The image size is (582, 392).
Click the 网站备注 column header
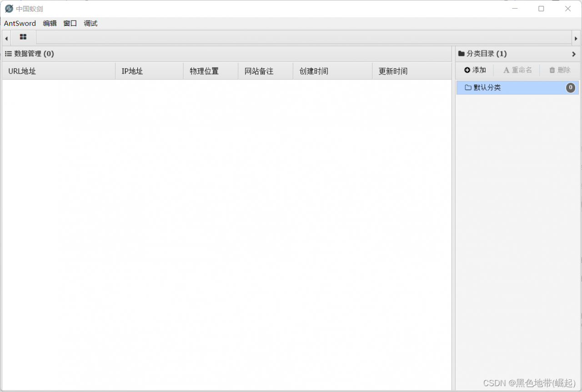pyautogui.click(x=266, y=71)
